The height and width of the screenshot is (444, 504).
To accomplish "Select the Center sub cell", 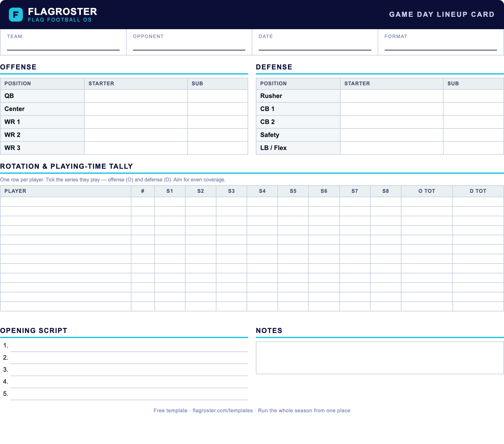I will click(218, 109).
